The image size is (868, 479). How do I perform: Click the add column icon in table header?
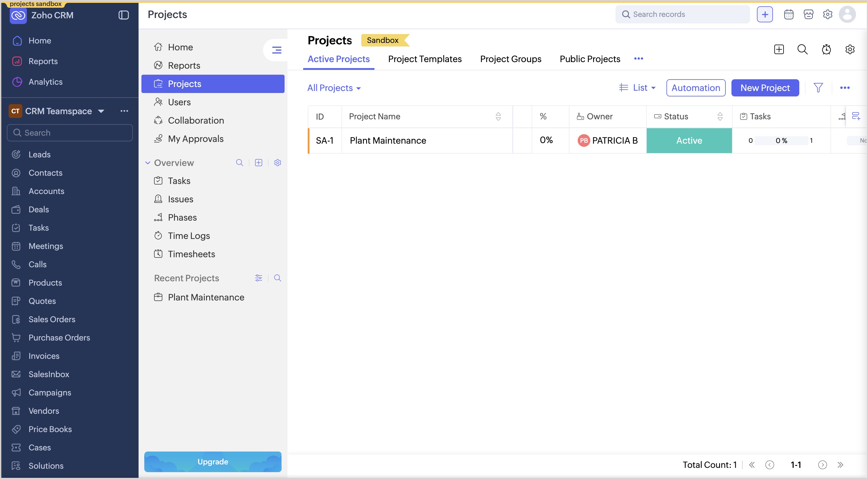pos(856,116)
